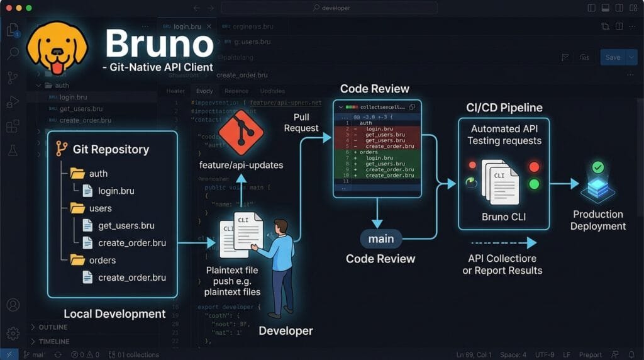Open the Manage settings gear
Image resolution: width=644 pixels, height=360 pixels.
coord(13,334)
